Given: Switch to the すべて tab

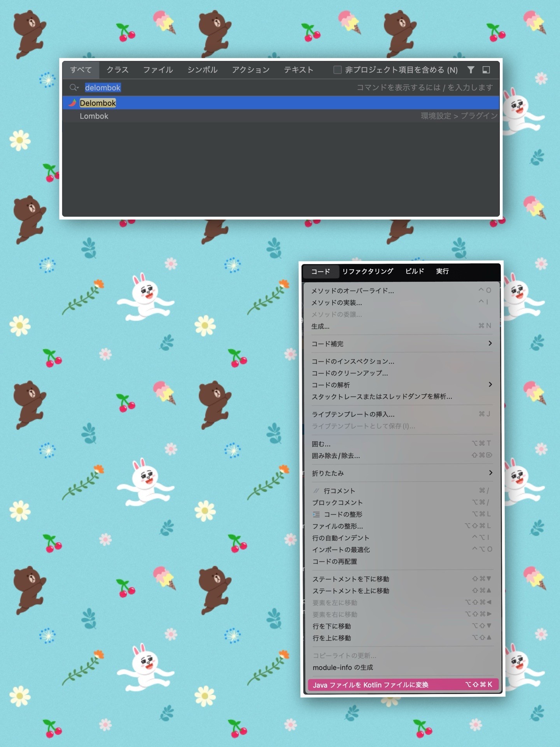Looking at the screenshot, I should (x=81, y=70).
